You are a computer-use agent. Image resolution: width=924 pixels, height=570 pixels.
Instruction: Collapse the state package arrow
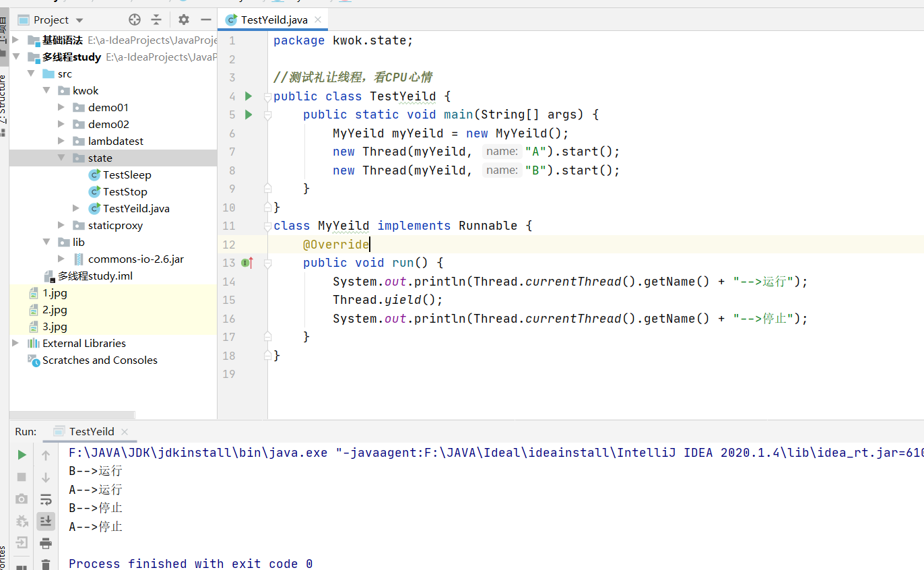61,158
